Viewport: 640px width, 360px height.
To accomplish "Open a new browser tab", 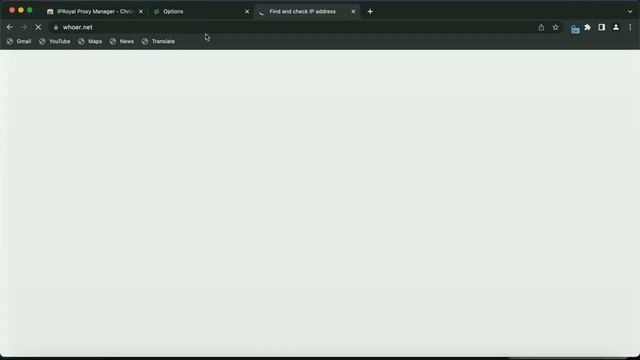I will [x=370, y=11].
